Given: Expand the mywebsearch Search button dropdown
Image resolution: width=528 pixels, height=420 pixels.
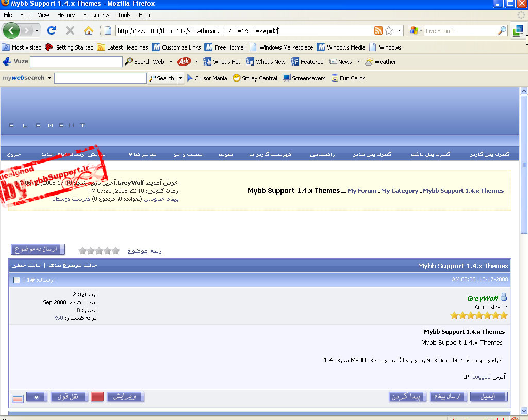Looking at the screenshot, I should click(180, 78).
